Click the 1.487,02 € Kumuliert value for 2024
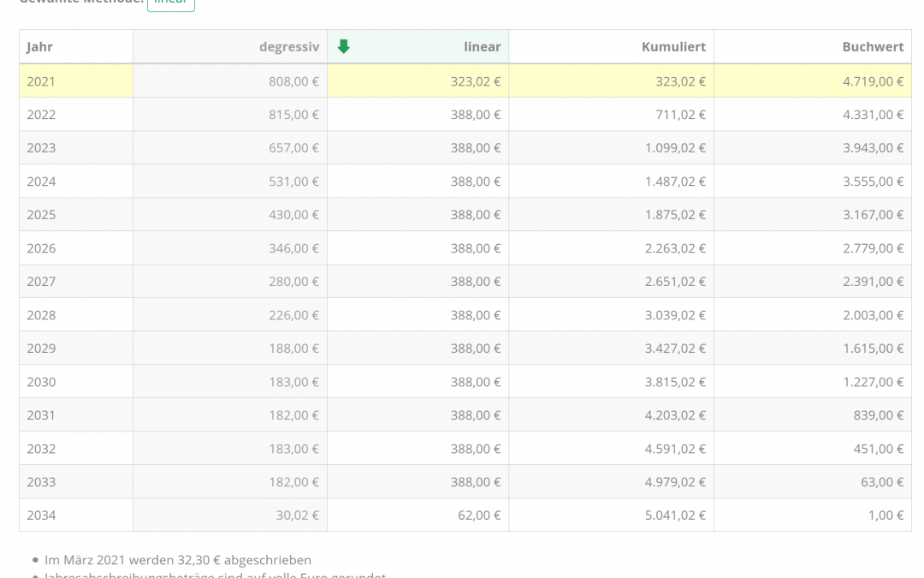 pyautogui.click(x=675, y=182)
